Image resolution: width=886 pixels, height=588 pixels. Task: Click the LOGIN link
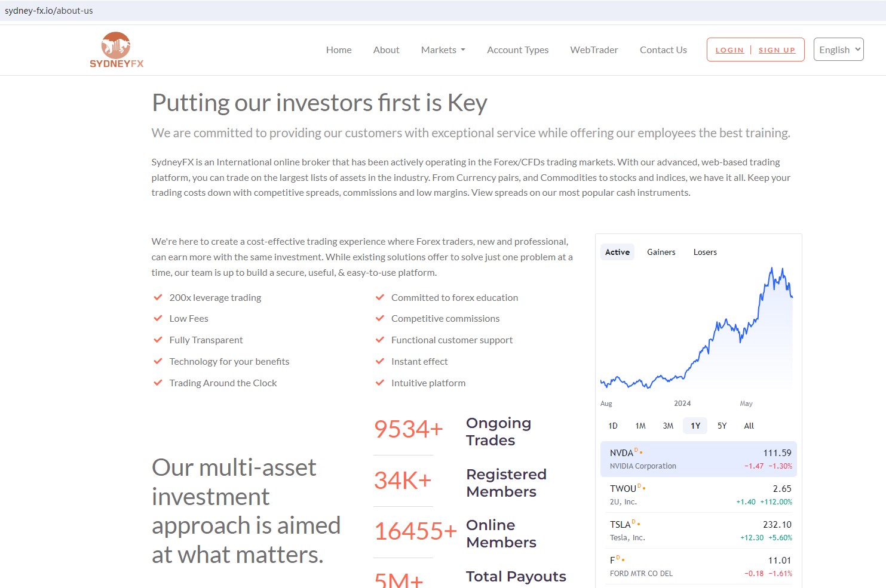point(729,50)
